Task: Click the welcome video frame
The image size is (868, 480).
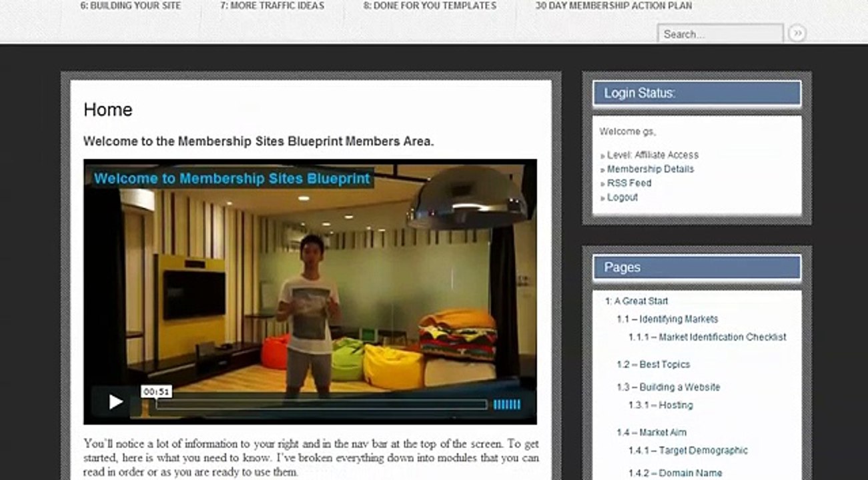Action: pos(310,291)
